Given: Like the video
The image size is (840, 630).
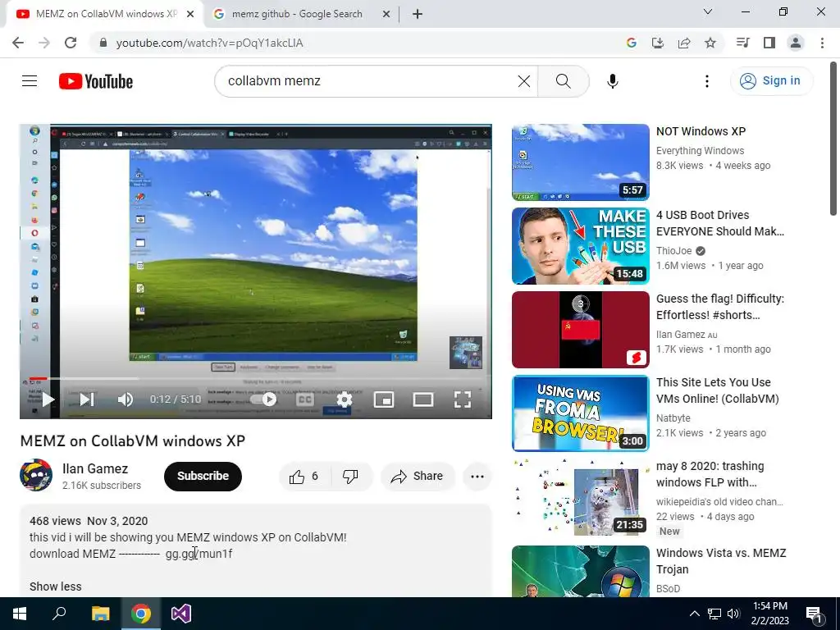Looking at the screenshot, I should tap(304, 477).
